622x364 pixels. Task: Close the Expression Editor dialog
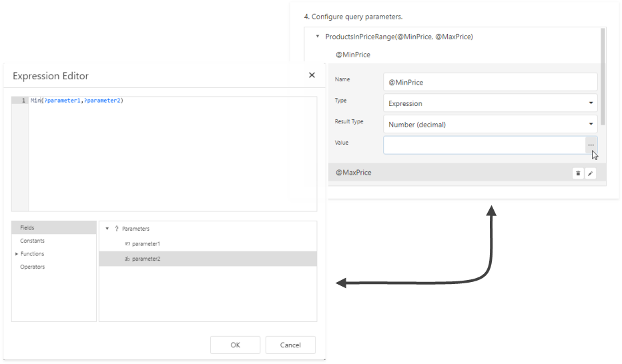coord(312,75)
